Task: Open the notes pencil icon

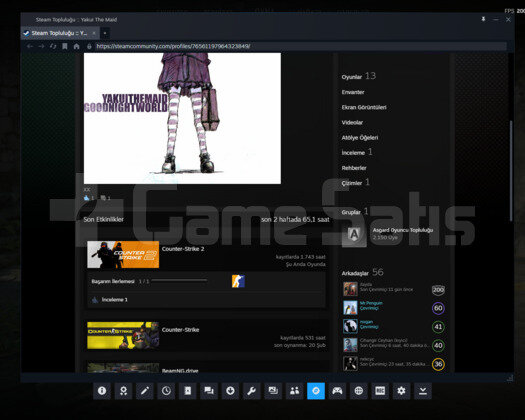Action: coord(145,391)
